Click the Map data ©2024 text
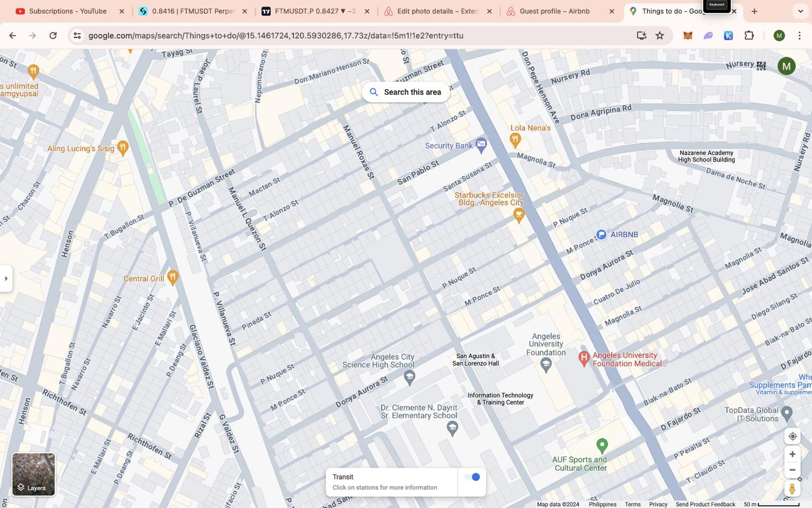Image resolution: width=812 pixels, height=508 pixels. [x=558, y=504]
